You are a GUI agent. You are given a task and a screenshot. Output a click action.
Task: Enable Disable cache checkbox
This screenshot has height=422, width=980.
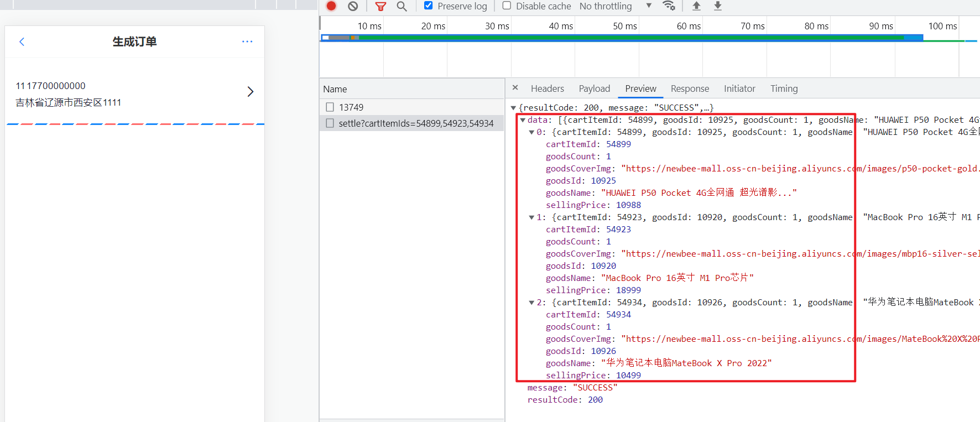coord(507,6)
